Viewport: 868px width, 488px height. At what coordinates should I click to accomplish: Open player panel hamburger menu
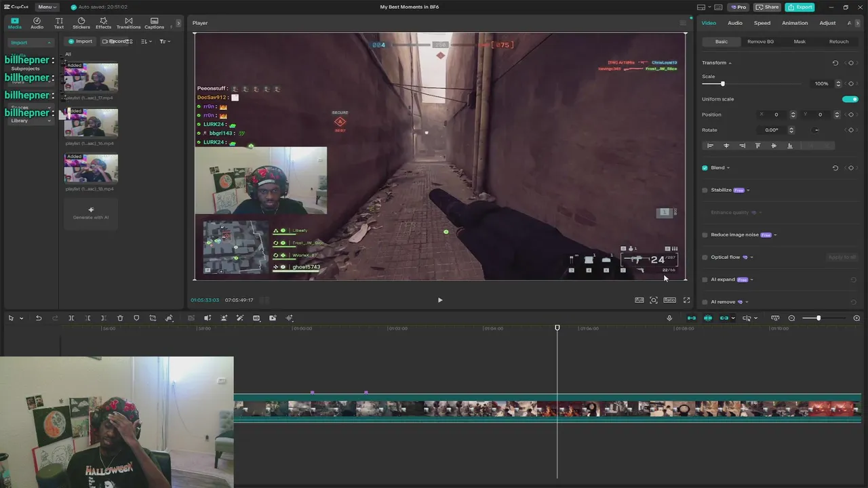[683, 23]
